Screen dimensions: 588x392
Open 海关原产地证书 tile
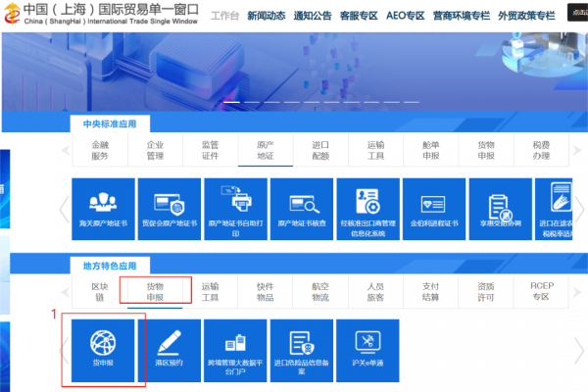click(102, 209)
